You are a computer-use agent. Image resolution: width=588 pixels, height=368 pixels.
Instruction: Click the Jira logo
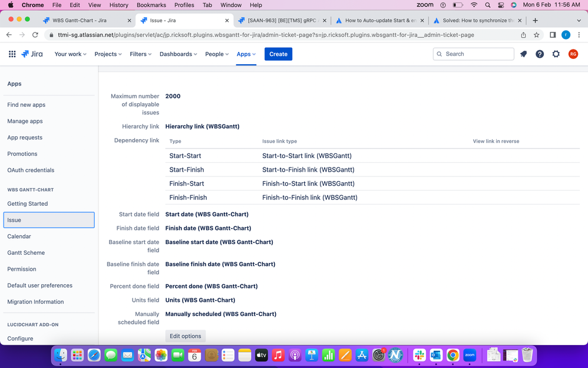coord(32,54)
